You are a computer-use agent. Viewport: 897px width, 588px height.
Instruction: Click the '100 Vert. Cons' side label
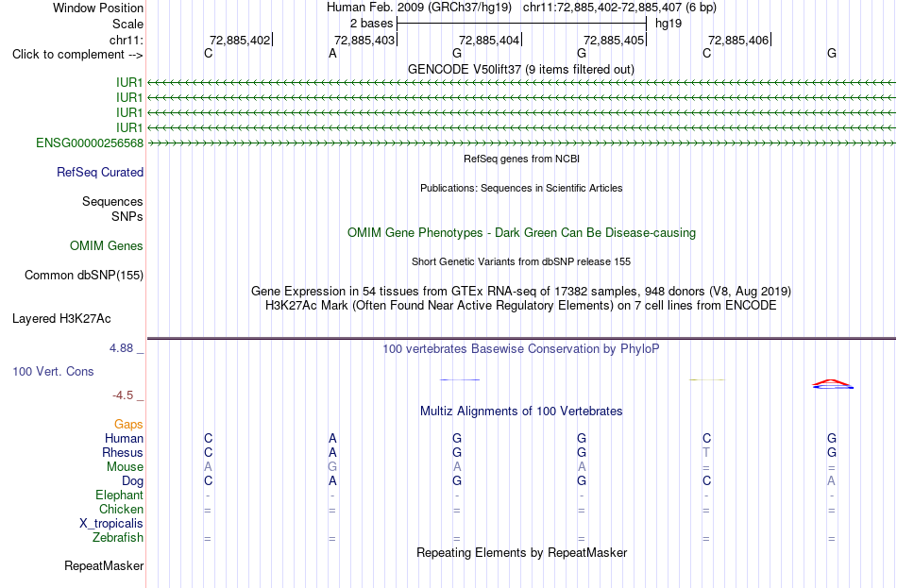click(53, 372)
